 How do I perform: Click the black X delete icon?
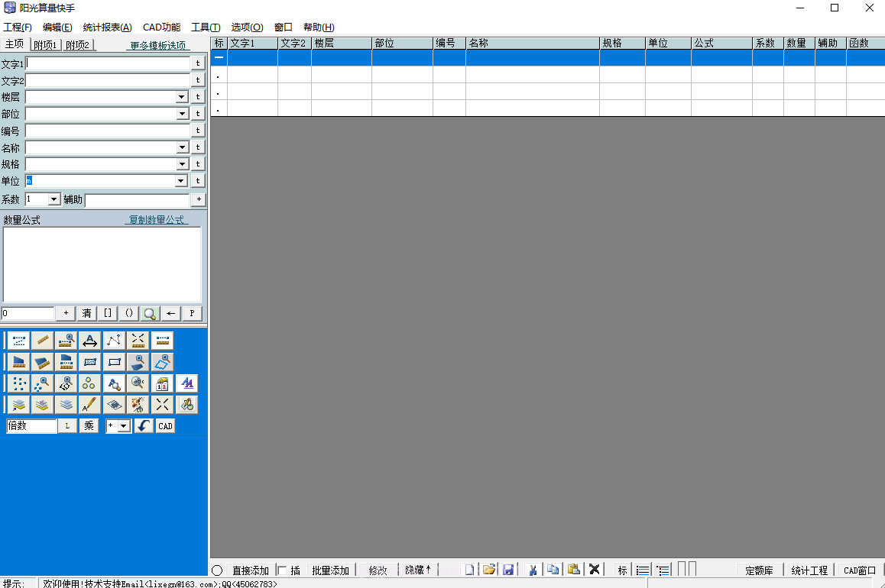594,570
